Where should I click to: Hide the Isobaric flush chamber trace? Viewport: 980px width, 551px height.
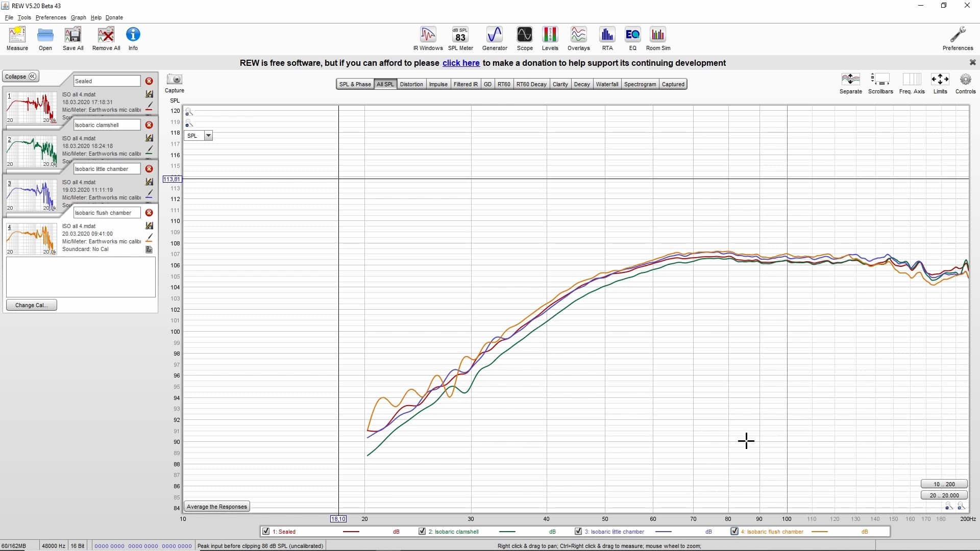[734, 531]
